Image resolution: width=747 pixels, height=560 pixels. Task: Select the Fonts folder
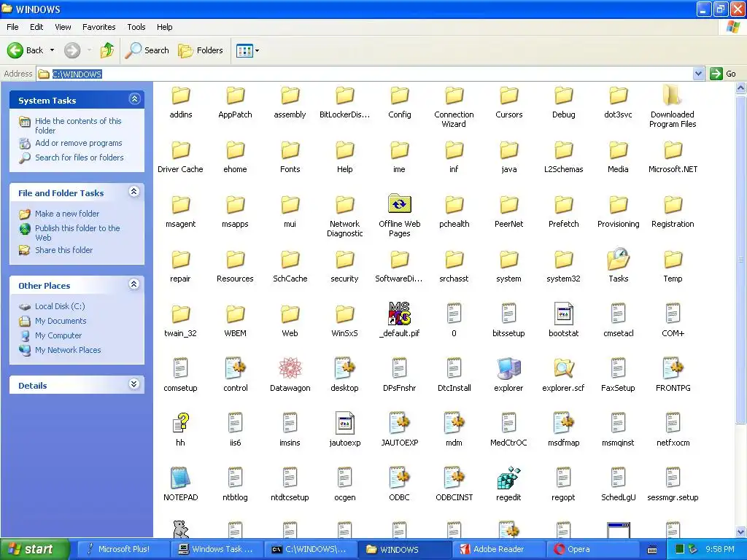coord(290,150)
